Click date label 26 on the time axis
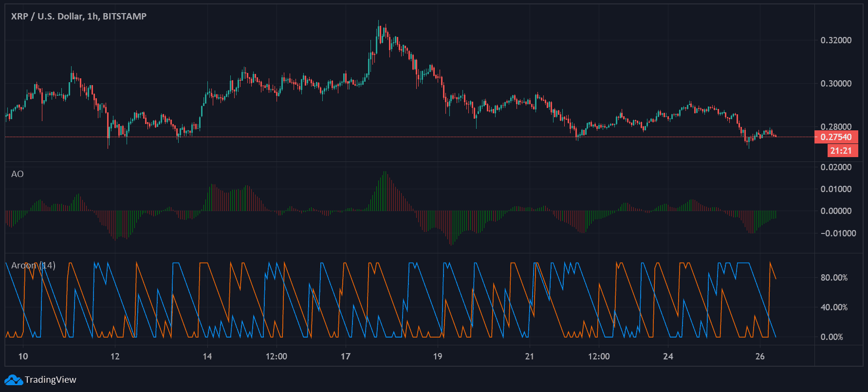This screenshot has height=392, width=868. pyautogui.click(x=760, y=356)
